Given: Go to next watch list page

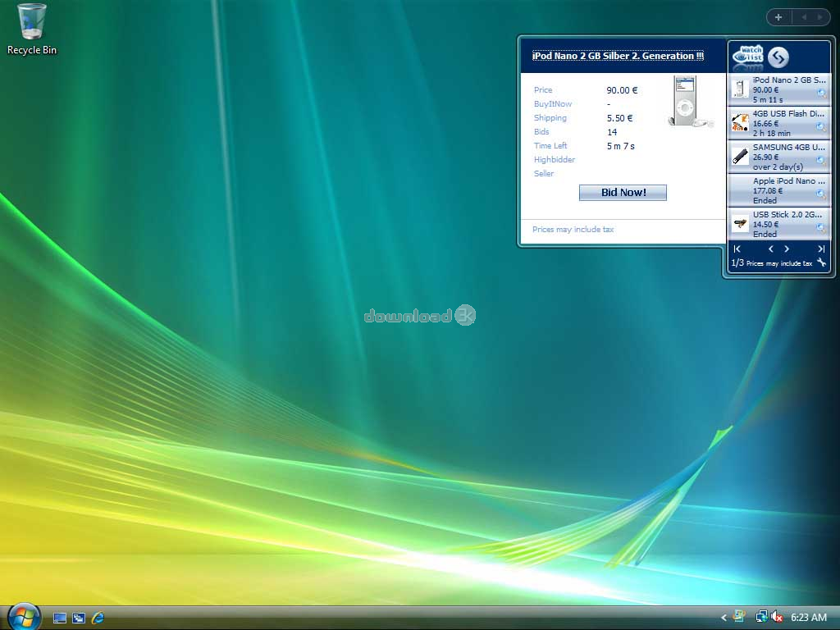Looking at the screenshot, I should tap(787, 249).
